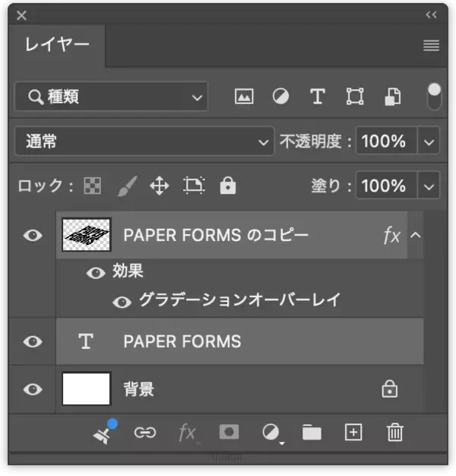Select the レイヤー tab
Image resolution: width=456 pixels, height=476 pixels.
click(57, 46)
